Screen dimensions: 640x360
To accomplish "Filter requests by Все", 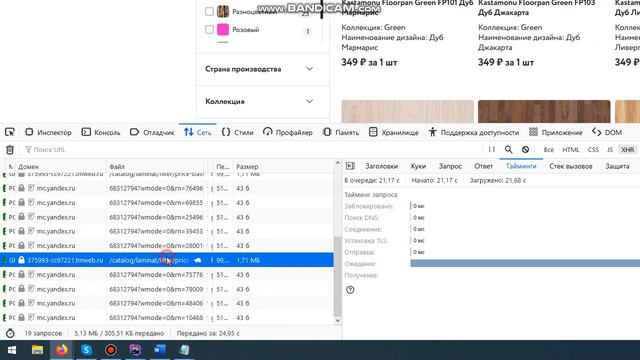I will pos(549,150).
